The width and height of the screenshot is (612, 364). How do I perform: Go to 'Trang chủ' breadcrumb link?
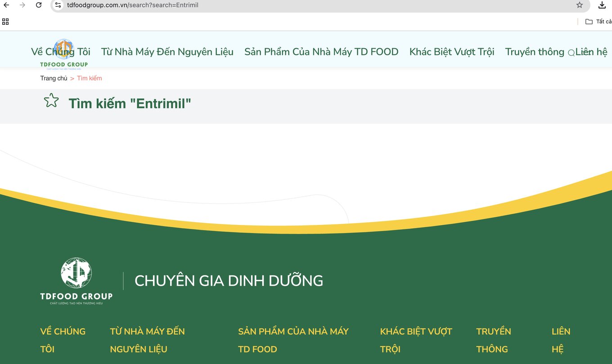[54, 78]
